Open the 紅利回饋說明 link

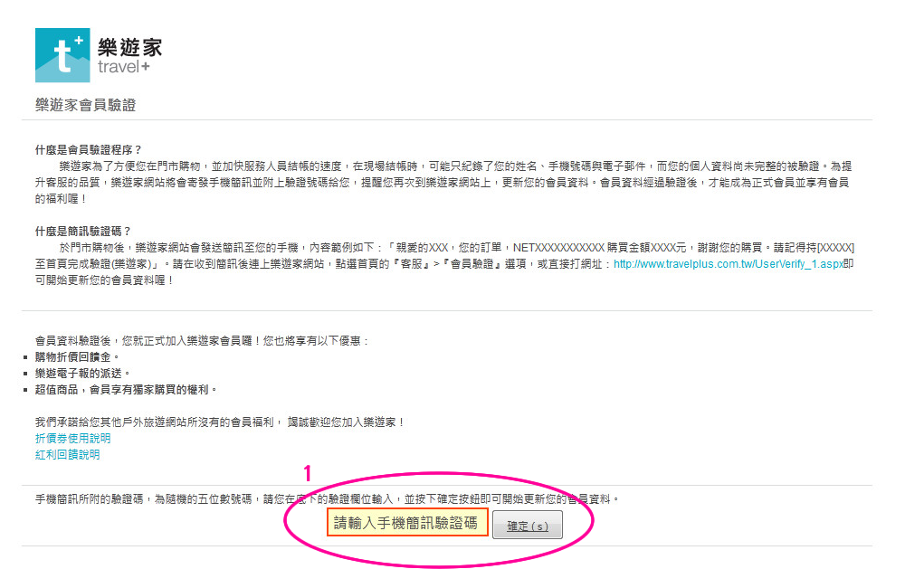point(68,455)
